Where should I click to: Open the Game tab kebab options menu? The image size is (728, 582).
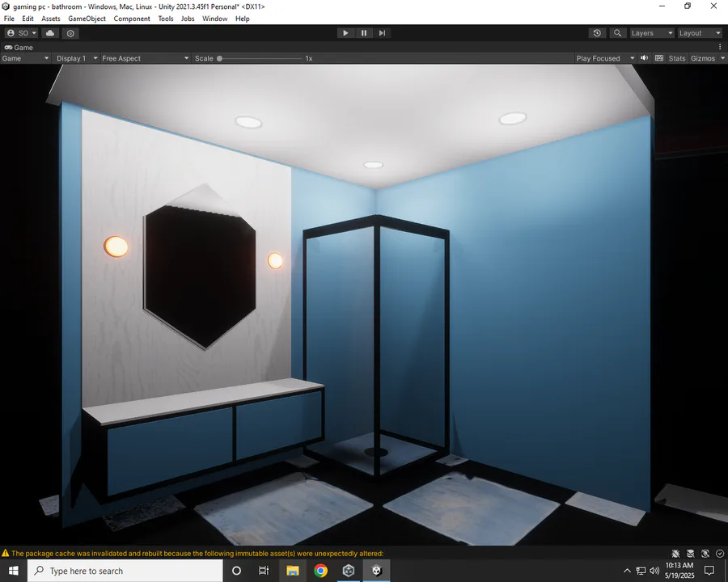click(720, 47)
